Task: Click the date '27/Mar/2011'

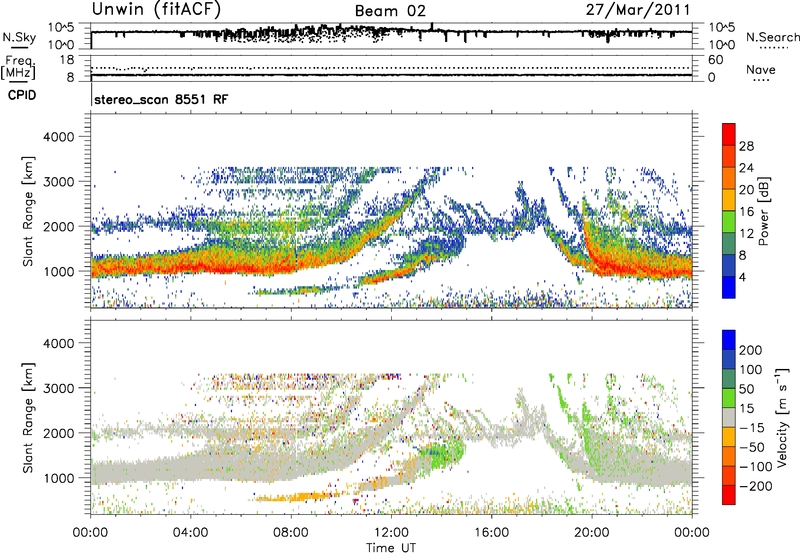Action: (638, 9)
